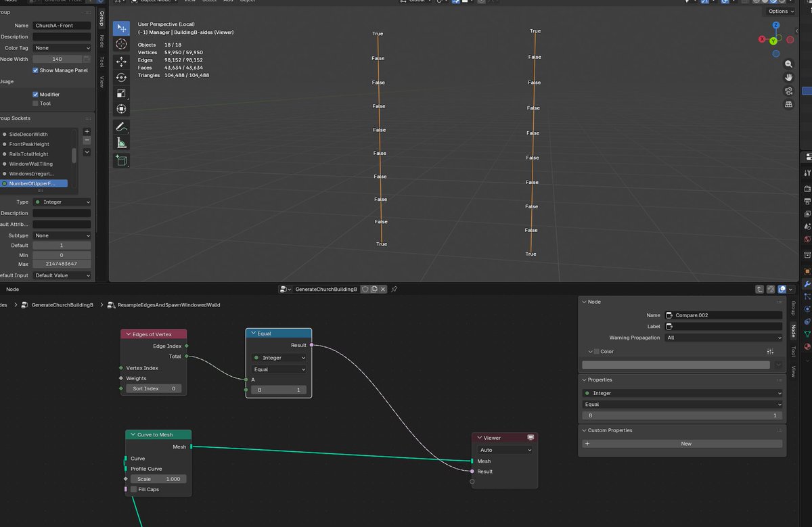Toggle pin icon beside node group name
Viewport: 812px width, 527px height.
coord(394,289)
